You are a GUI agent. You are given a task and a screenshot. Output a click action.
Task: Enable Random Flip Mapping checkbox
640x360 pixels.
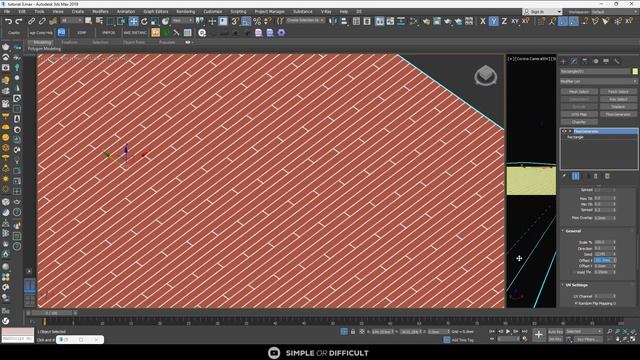click(x=576, y=303)
